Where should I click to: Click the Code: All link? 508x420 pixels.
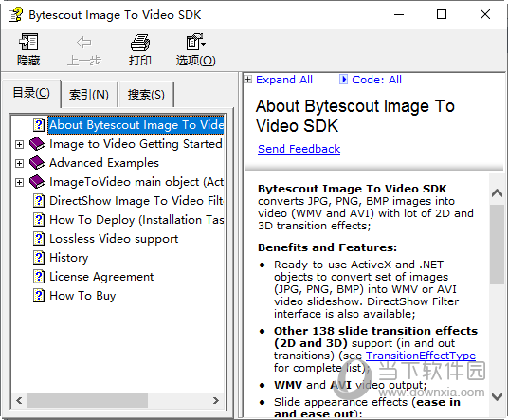pos(376,80)
